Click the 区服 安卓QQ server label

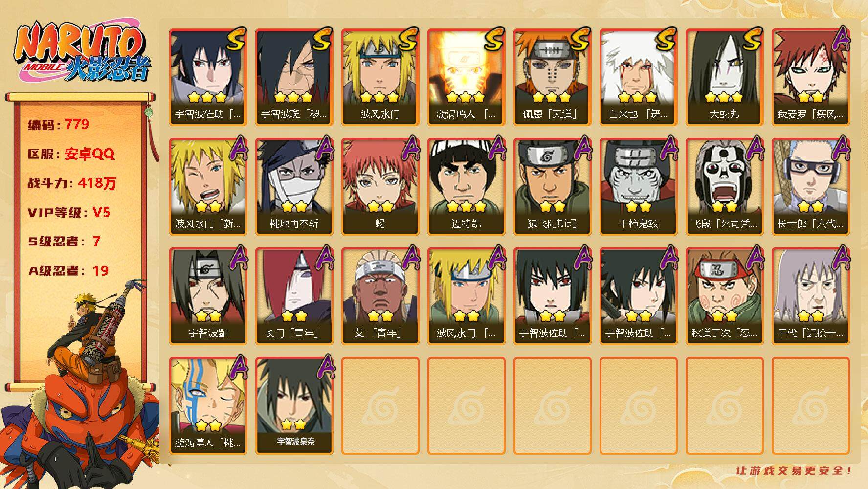pyautogui.click(x=71, y=154)
